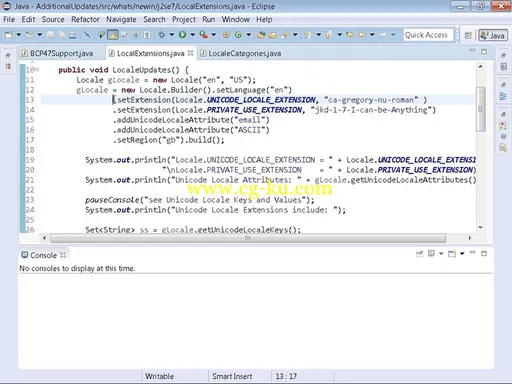Click the Print toolbar icon

coord(73,35)
